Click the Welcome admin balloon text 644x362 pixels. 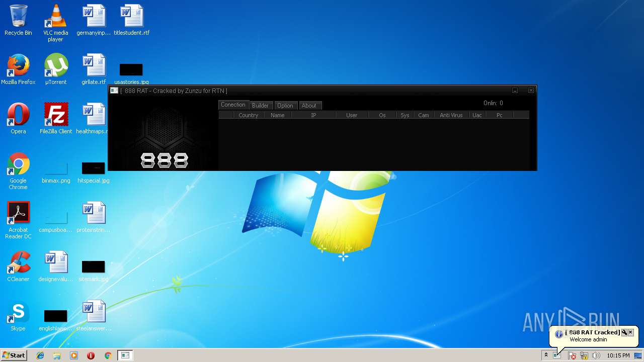point(588,339)
